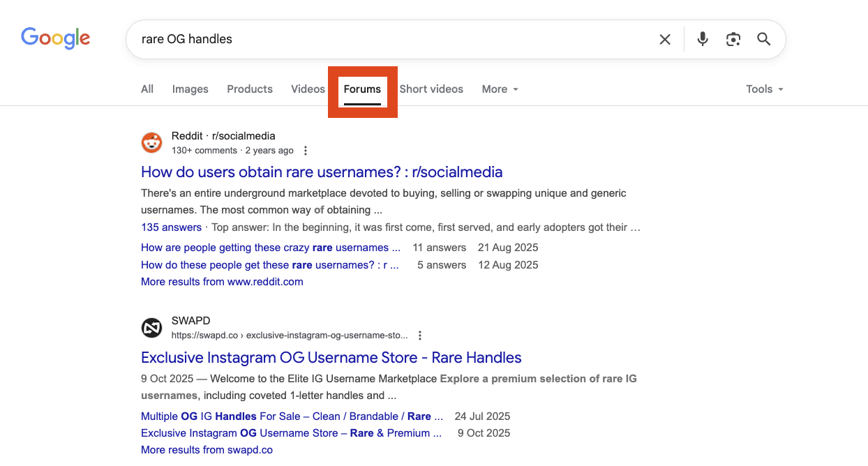868x466 pixels.
Task: Switch to the Images tab
Action: click(x=190, y=89)
